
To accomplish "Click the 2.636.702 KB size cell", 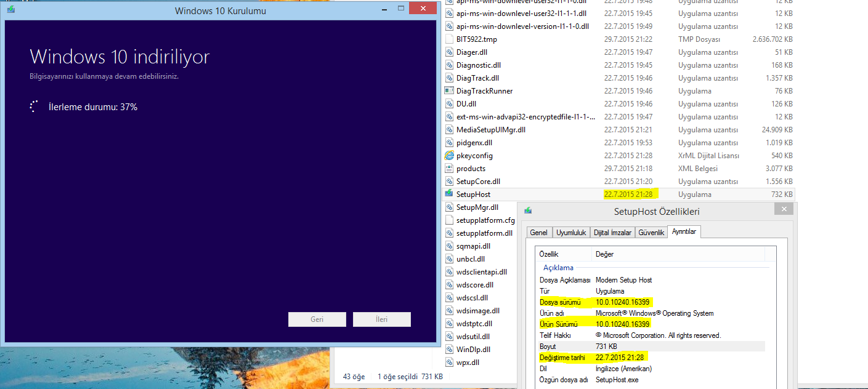I will 773,39.
